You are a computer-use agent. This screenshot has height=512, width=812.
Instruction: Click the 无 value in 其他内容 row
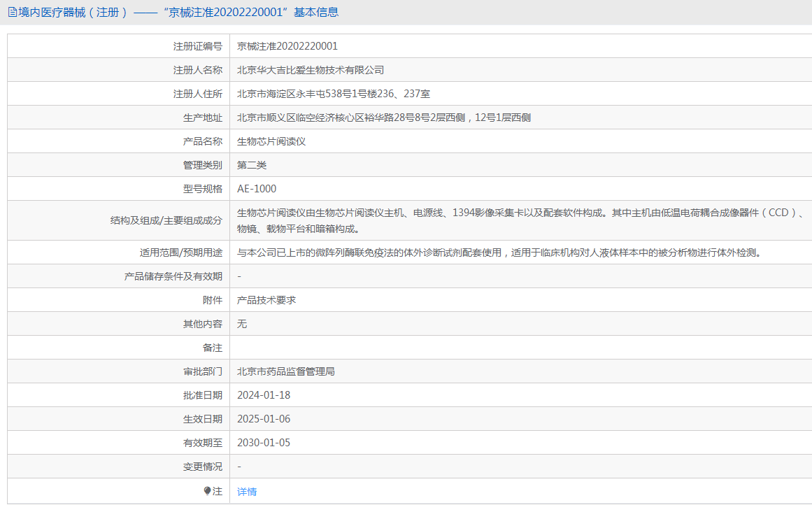pyautogui.click(x=242, y=324)
